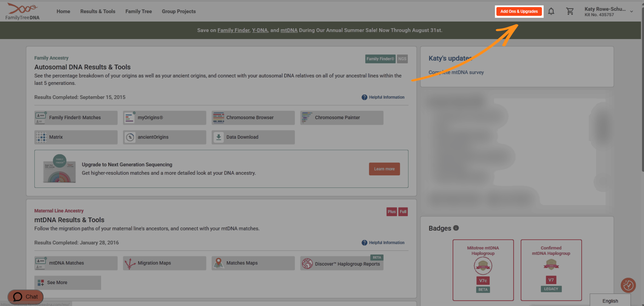644x306 pixels.
Task: View ancientOrigins results
Action: [164, 137]
